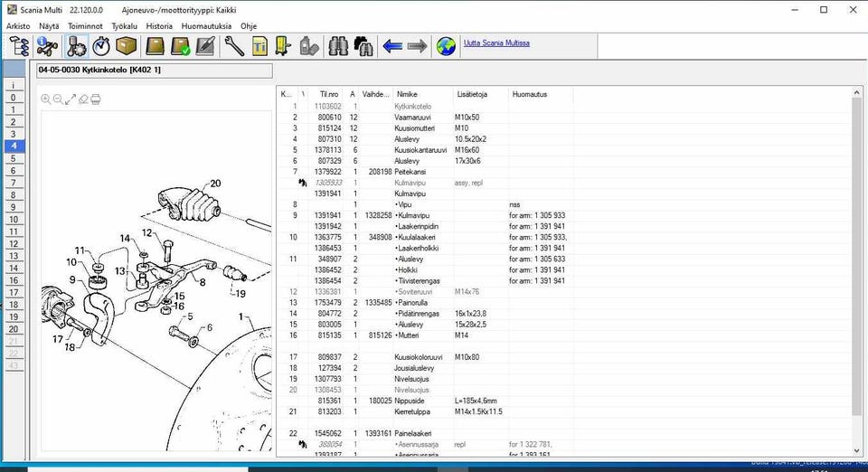Open the yellow TI document icon
Screen dimensions: 868x472
259,46
